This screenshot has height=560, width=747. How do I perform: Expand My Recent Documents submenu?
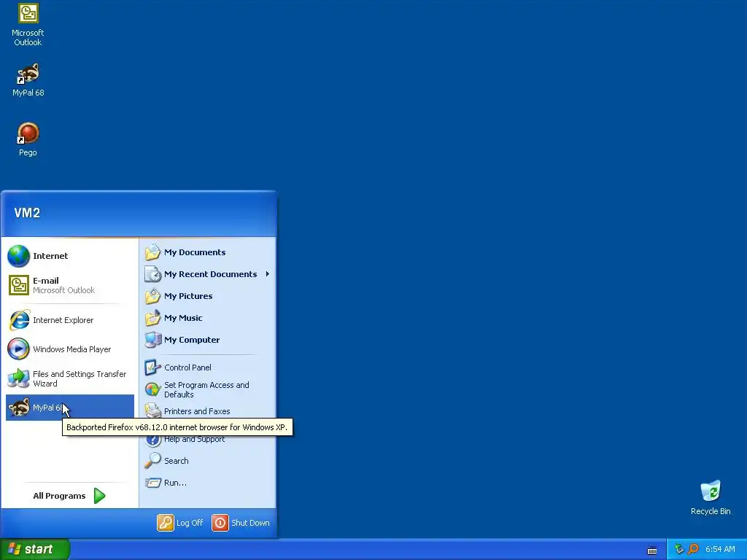(207, 274)
